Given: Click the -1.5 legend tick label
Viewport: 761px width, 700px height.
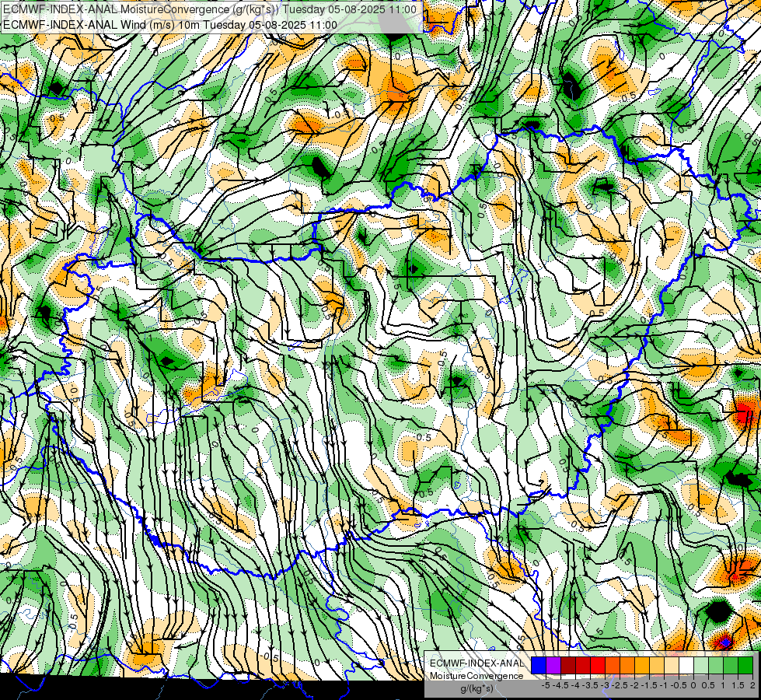Looking at the screenshot, I should pos(649,685).
